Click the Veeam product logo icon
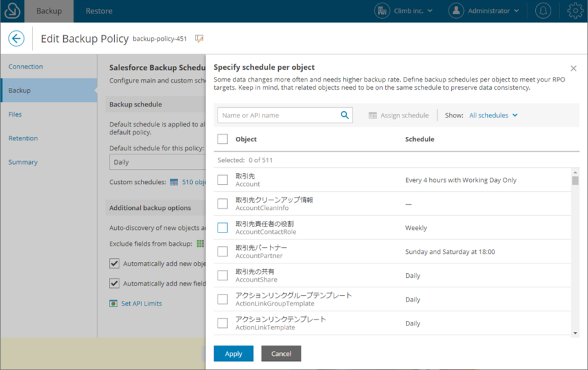The image size is (588, 370). pyautogui.click(x=12, y=11)
